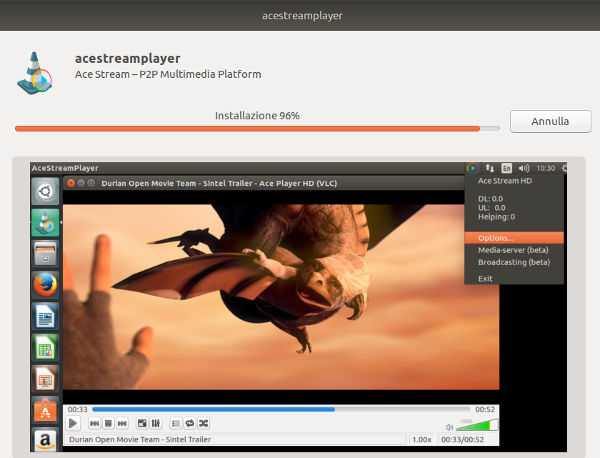This screenshot has width=600, height=458.
Task: Click the stop playback button
Action: [x=108, y=423]
